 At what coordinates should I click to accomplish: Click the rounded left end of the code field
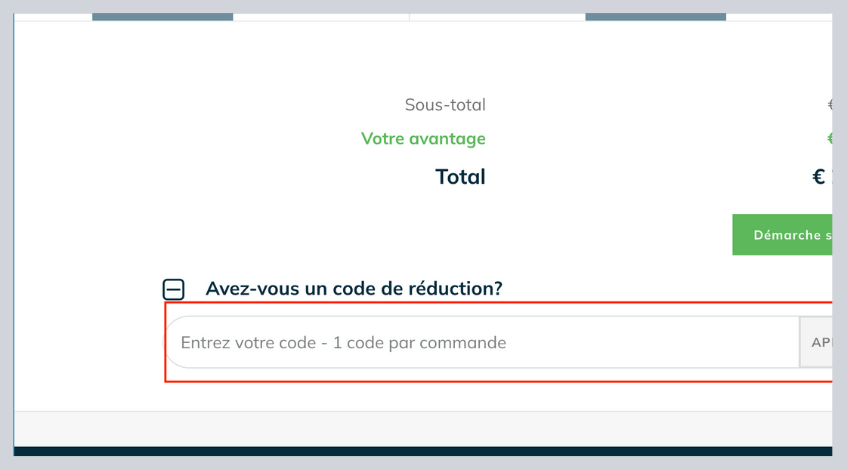(x=172, y=343)
